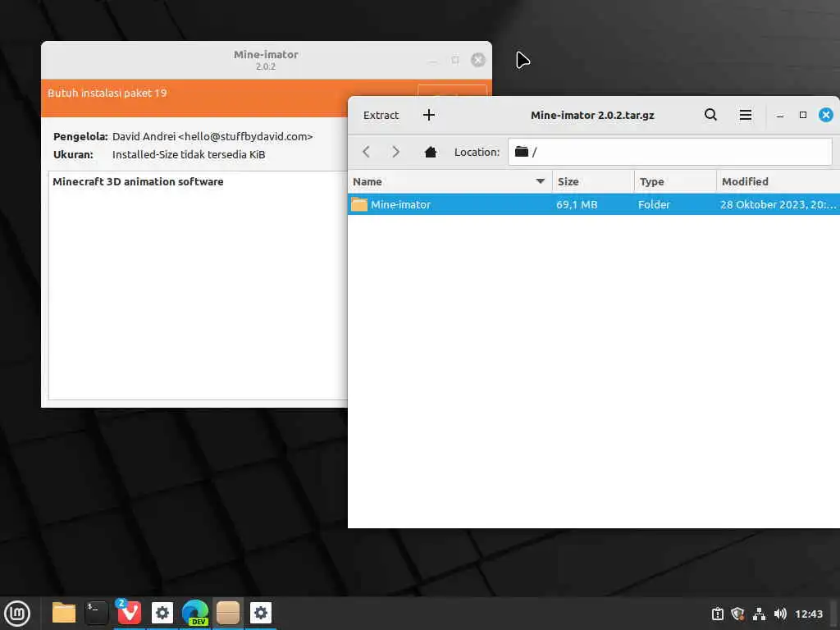Minimize the archive manager window
840x630 pixels.
[780, 115]
